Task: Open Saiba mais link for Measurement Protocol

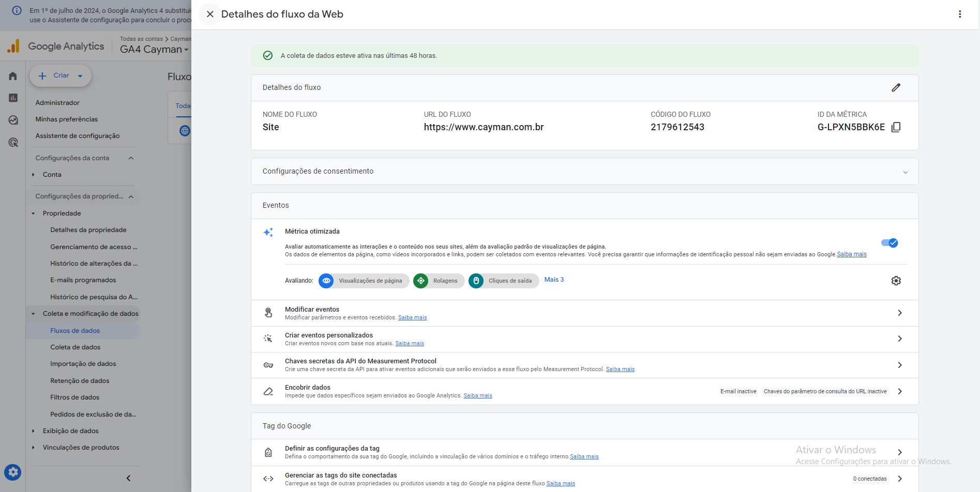Action: [620, 369]
